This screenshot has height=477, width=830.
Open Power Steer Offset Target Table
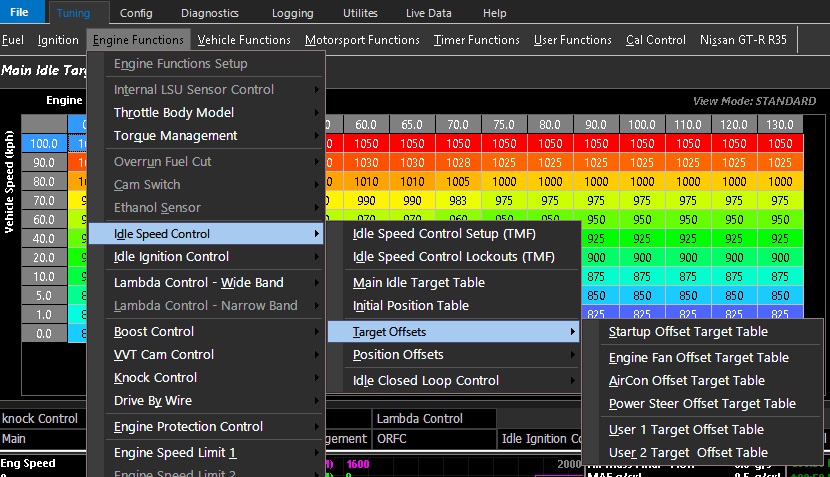click(702, 403)
